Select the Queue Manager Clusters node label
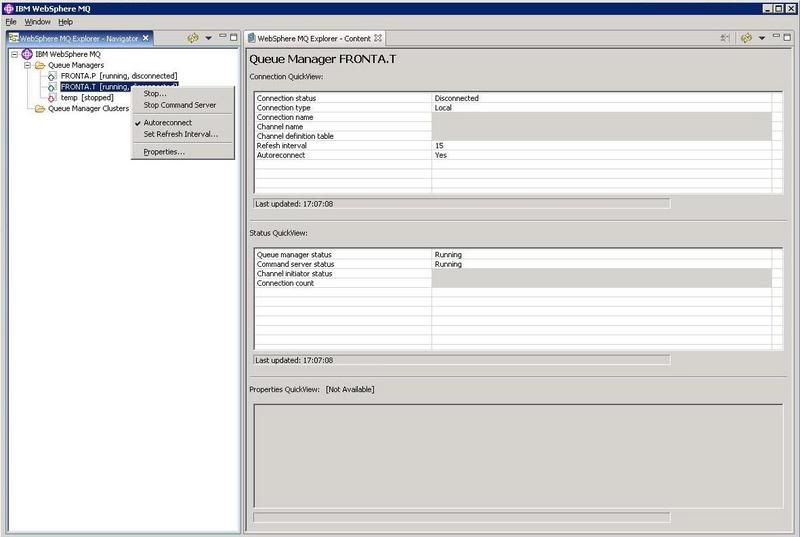 tap(88, 109)
